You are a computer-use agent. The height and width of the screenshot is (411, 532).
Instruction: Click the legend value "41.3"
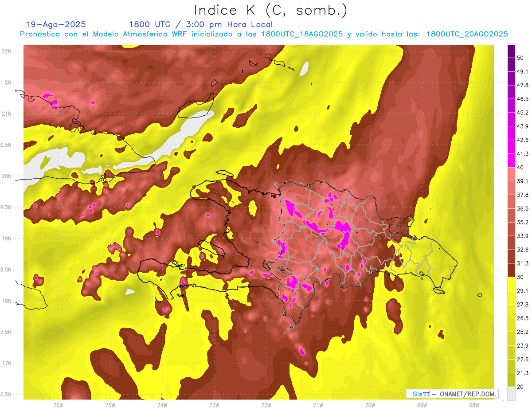coord(522,154)
